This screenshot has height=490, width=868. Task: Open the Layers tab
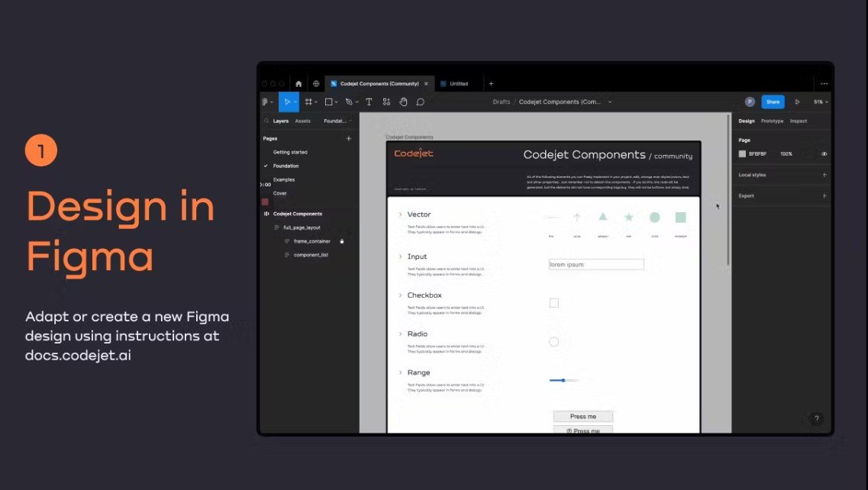coord(281,121)
